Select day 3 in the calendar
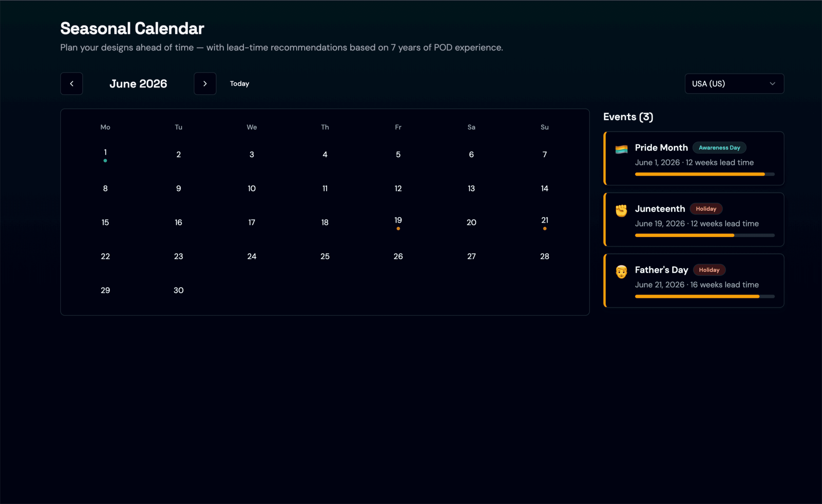 click(x=252, y=154)
